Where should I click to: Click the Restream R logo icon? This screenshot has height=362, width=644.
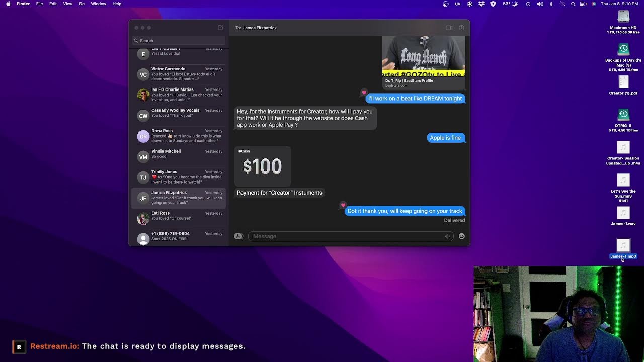pyautogui.click(x=19, y=347)
